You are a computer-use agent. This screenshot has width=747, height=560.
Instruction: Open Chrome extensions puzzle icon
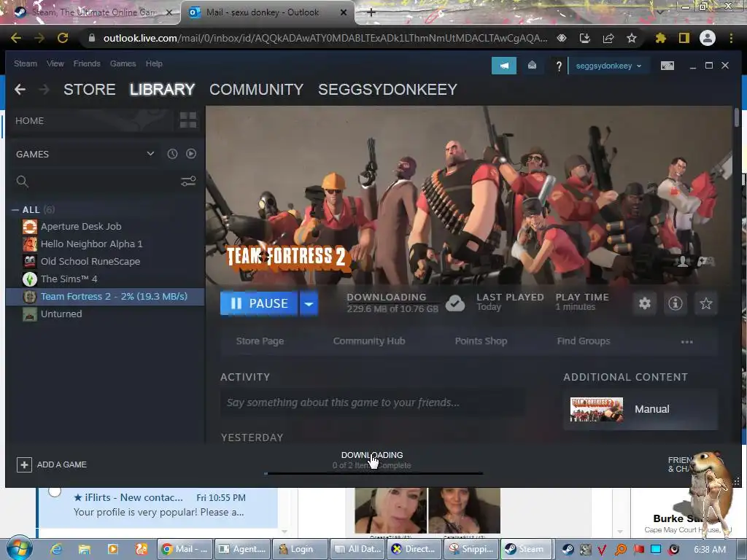tap(660, 38)
